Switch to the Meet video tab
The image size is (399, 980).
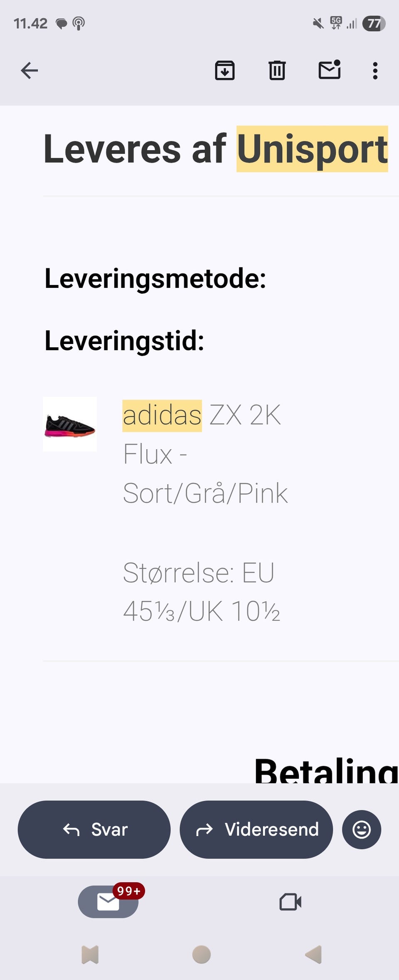pos(290,902)
